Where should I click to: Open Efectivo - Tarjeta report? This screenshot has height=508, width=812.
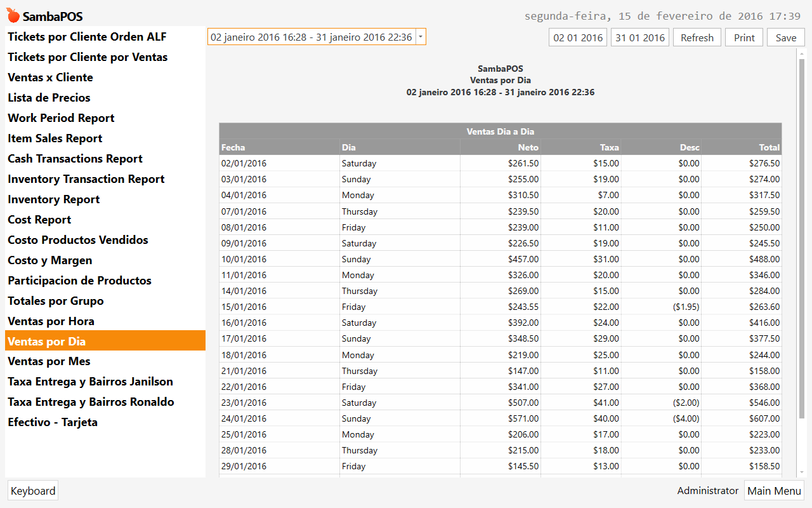coord(53,422)
